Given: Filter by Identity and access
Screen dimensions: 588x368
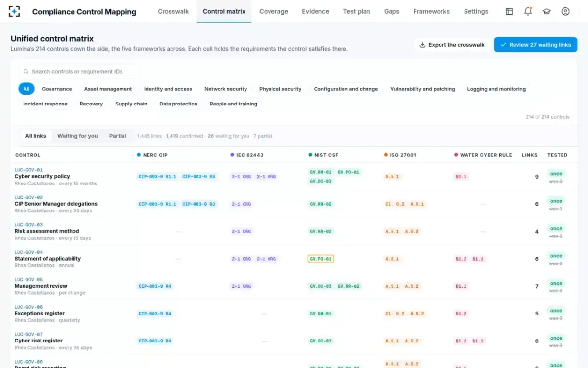Looking at the screenshot, I should click(168, 89).
